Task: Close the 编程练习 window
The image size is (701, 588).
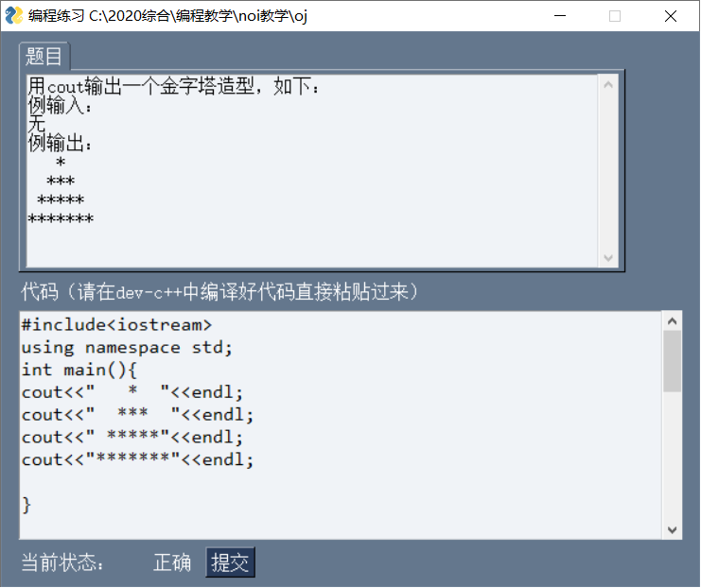Action: 670,16
